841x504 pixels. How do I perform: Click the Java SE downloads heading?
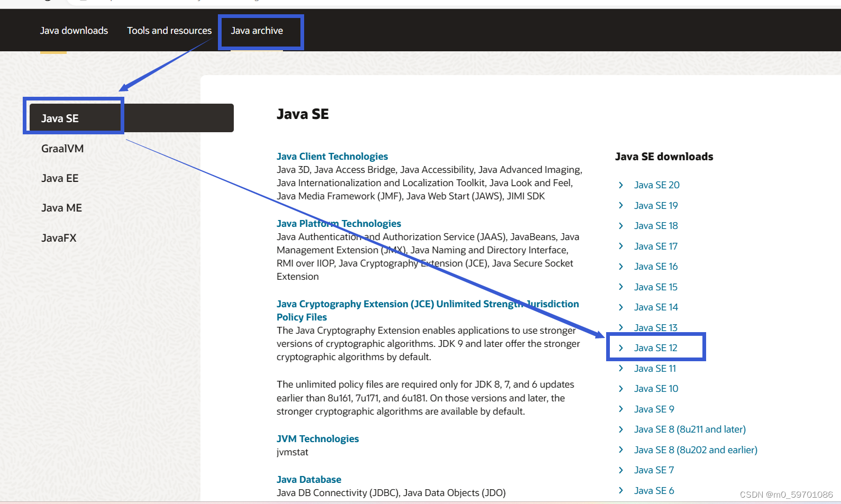664,157
